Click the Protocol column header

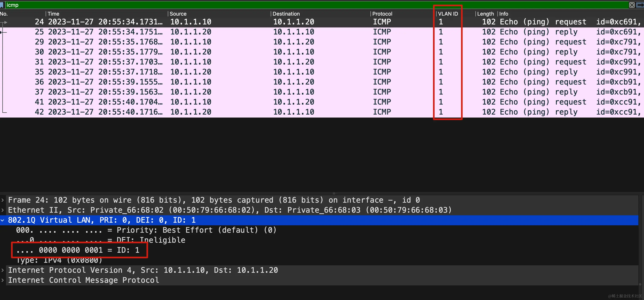382,14
